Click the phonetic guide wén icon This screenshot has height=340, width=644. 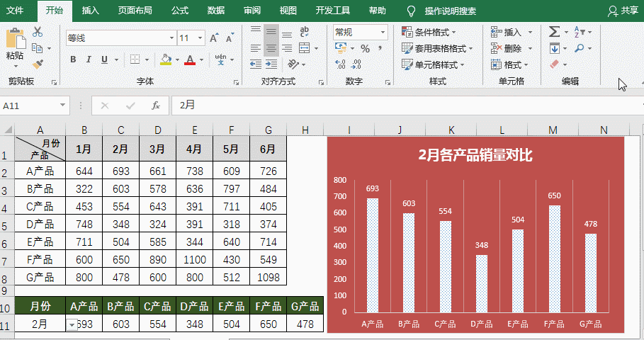point(220,59)
